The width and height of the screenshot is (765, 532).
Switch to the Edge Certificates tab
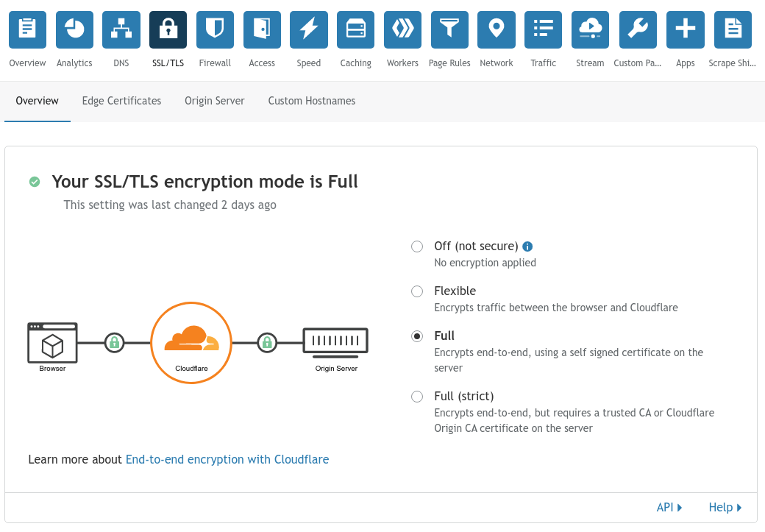[x=121, y=101]
